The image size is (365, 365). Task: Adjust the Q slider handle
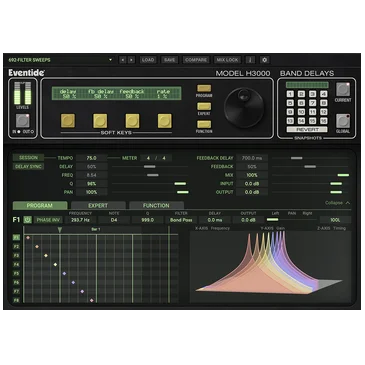[180, 184]
